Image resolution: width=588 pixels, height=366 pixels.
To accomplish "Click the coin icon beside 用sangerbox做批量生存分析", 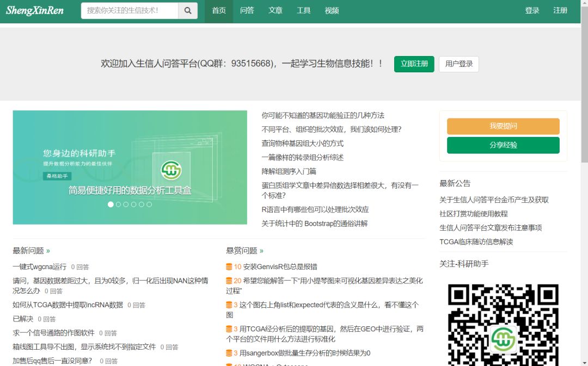I will (229, 353).
